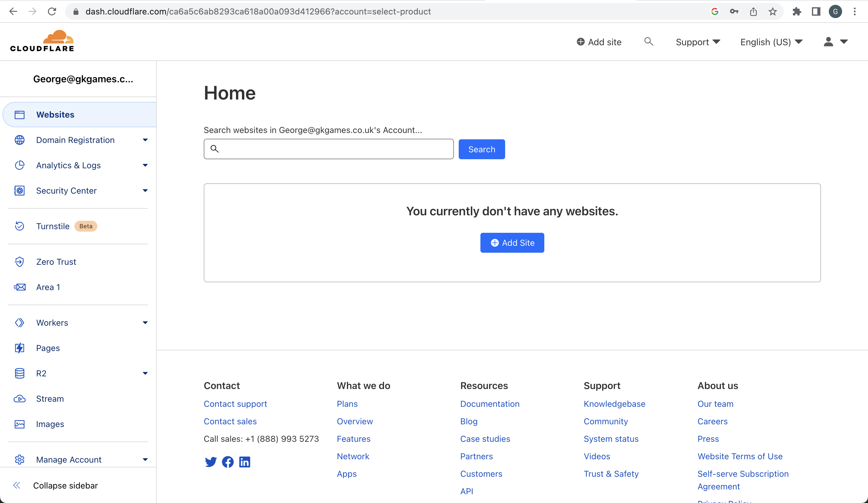Open the Security Center shield icon
Viewport: 868px width, 503px height.
pos(19,190)
